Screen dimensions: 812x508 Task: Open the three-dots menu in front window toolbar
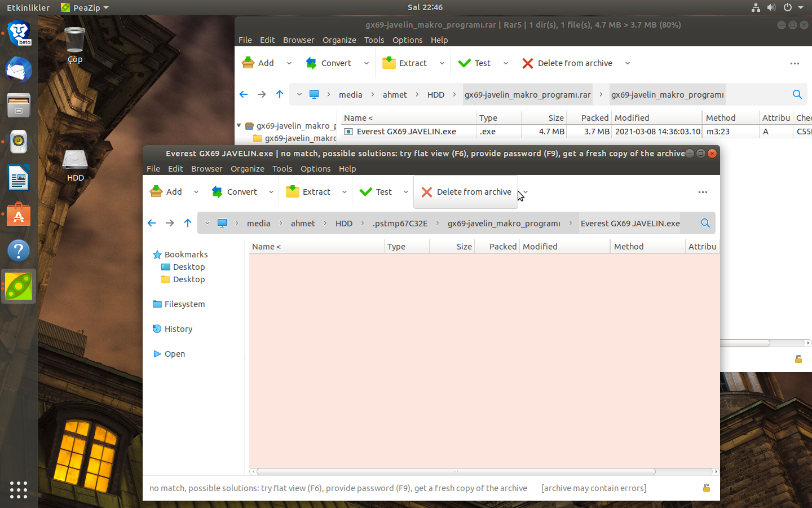coord(703,192)
